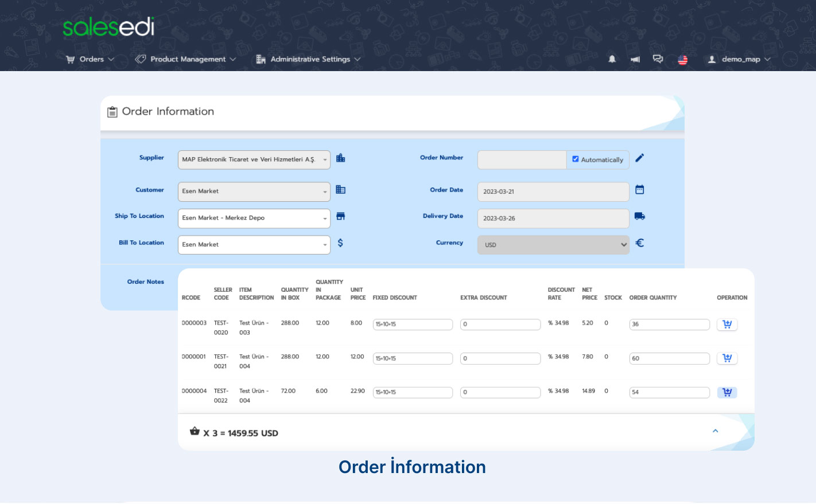Screen dimensions: 816x504
Task: Click fixed discount field for TEST-0020
Action: point(413,325)
